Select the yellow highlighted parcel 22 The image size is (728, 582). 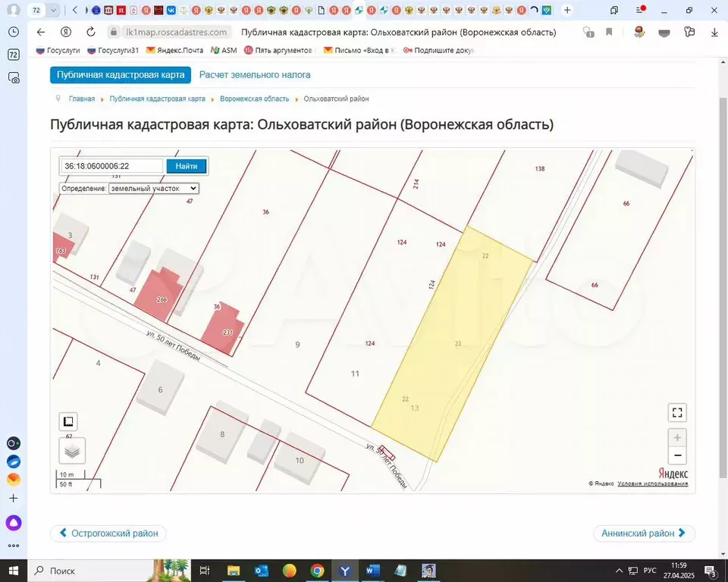pos(453,343)
